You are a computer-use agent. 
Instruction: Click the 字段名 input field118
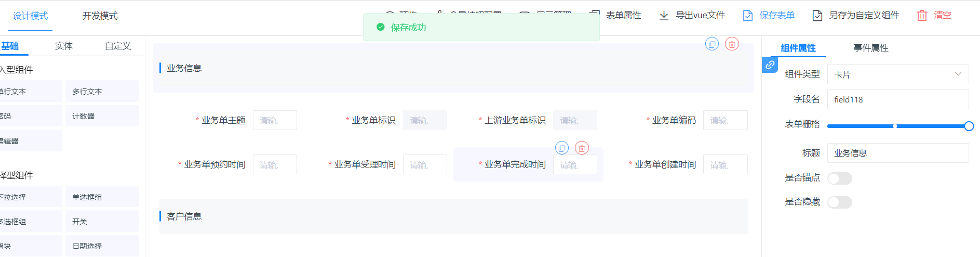(x=898, y=99)
